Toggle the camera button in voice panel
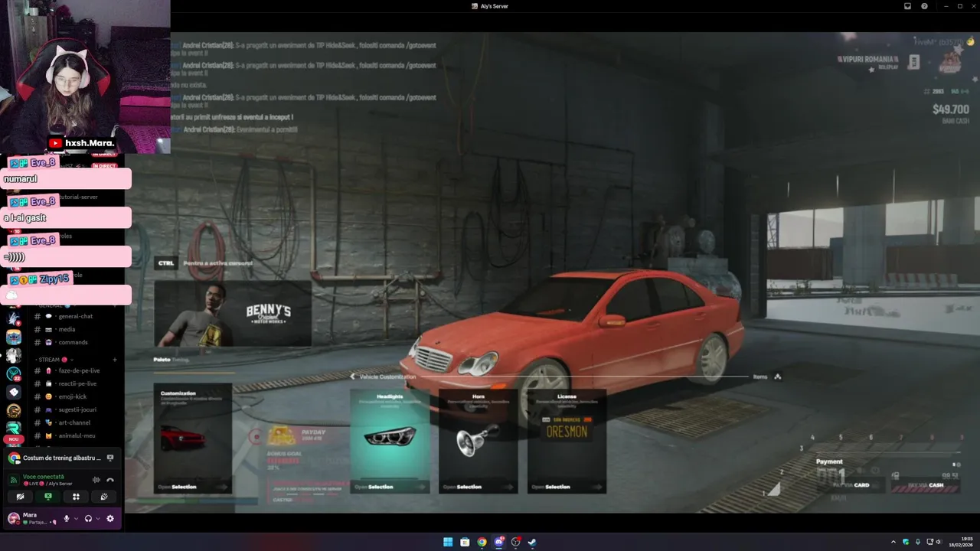 tap(20, 497)
